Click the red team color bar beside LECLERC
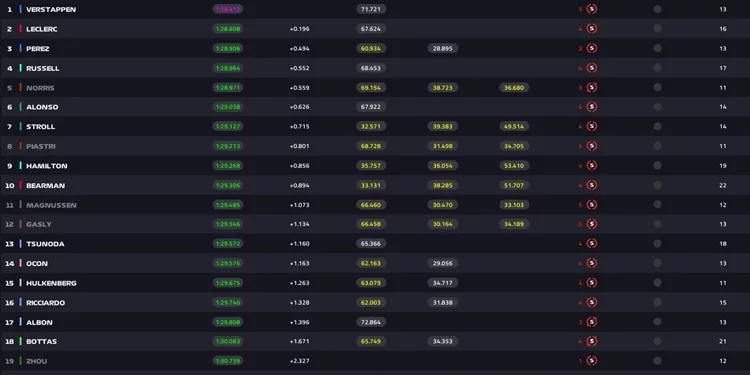 pos(21,29)
